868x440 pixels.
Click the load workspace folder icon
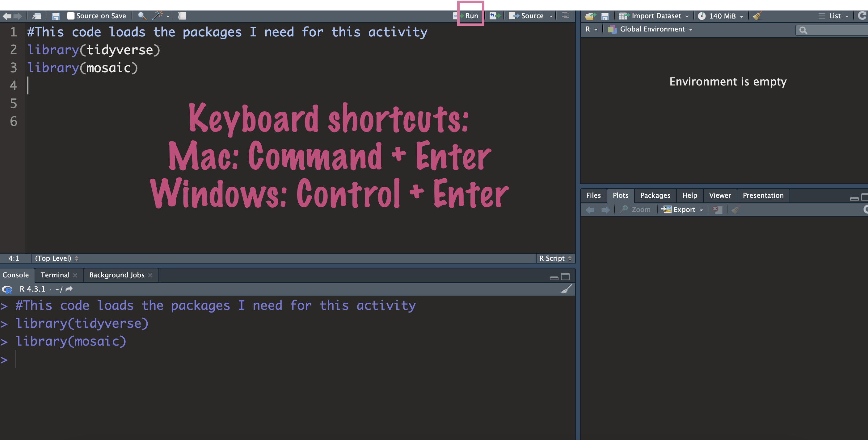[x=590, y=16]
